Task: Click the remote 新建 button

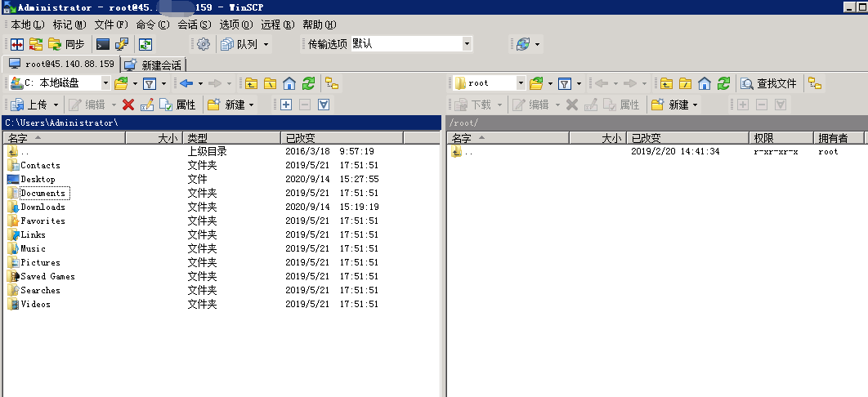Action: click(x=670, y=105)
